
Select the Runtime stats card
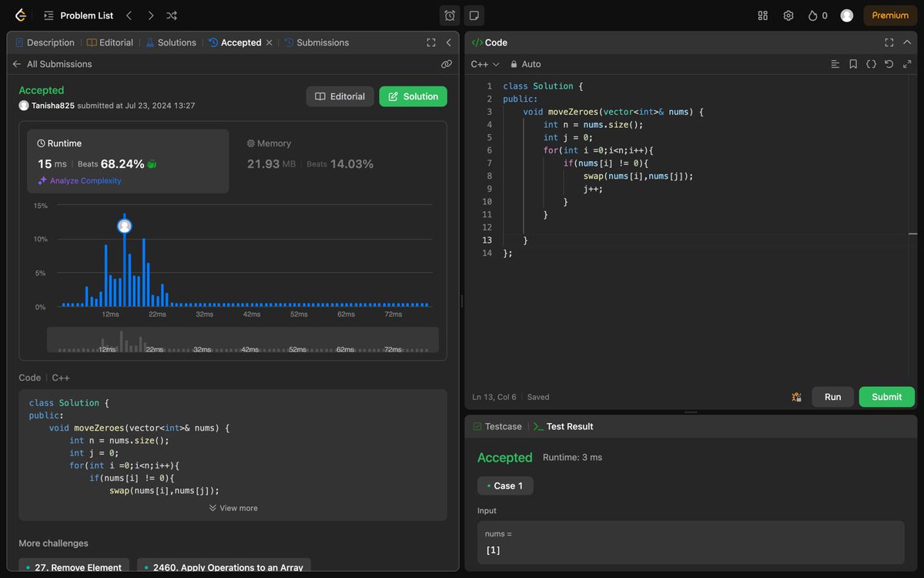(x=128, y=161)
